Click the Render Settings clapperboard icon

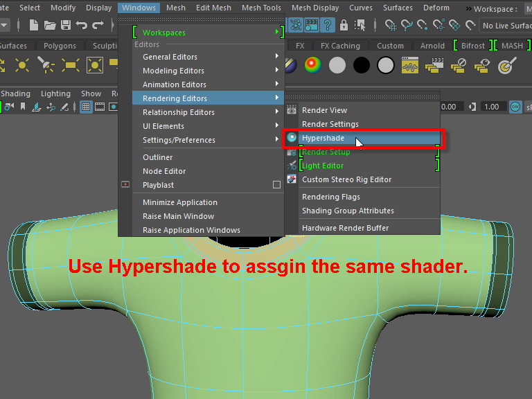[312, 25]
